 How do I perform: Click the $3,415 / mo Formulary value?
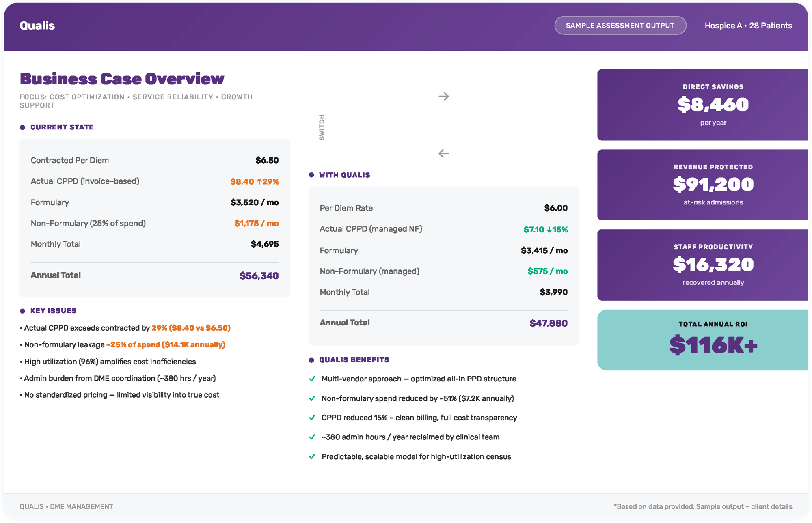[x=544, y=251]
